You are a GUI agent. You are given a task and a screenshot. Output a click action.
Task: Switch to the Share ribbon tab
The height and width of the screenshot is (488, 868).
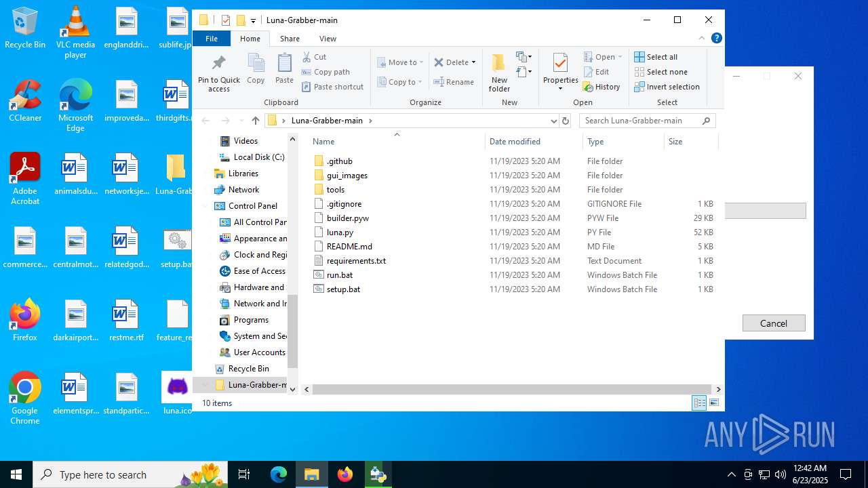290,39
